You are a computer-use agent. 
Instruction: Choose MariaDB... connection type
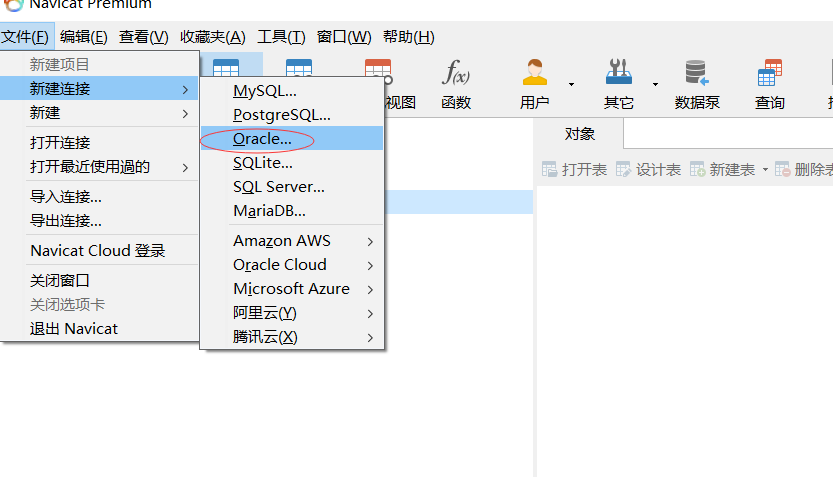tap(292, 211)
